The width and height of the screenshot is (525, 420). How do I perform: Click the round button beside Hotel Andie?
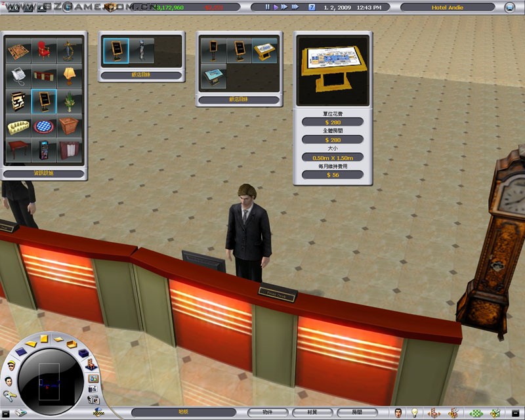(510, 7)
